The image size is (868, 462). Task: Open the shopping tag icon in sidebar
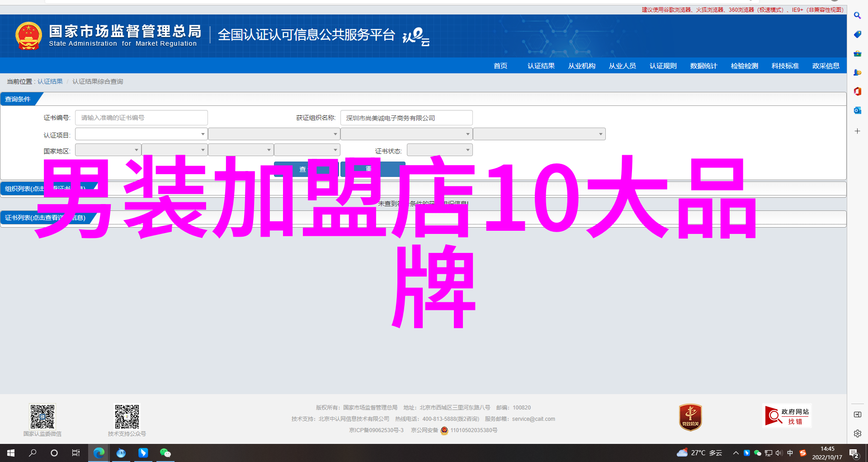[857, 34]
